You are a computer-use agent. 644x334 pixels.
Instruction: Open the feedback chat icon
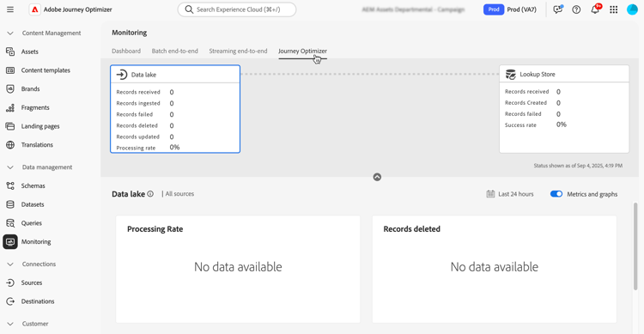tap(558, 9)
